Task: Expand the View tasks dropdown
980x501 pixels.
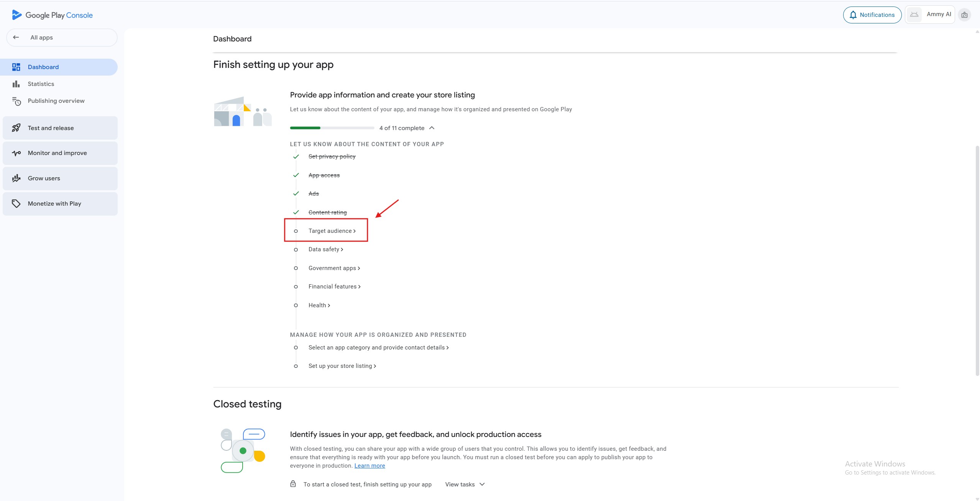Action: tap(465, 485)
